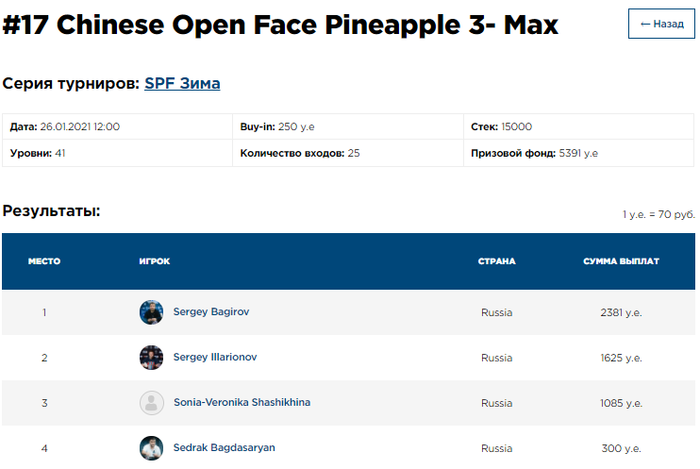Click the МЕСТО column header

(x=44, y=261)
